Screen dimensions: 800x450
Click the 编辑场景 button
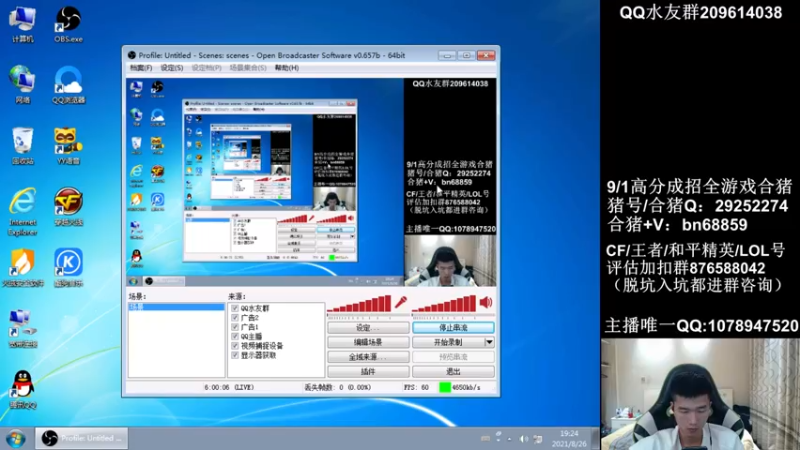pyautogui.click(x=368, y=342)
